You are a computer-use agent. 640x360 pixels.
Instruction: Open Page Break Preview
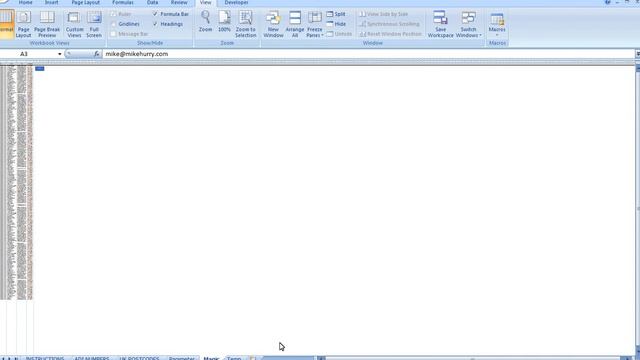point(47,24)
